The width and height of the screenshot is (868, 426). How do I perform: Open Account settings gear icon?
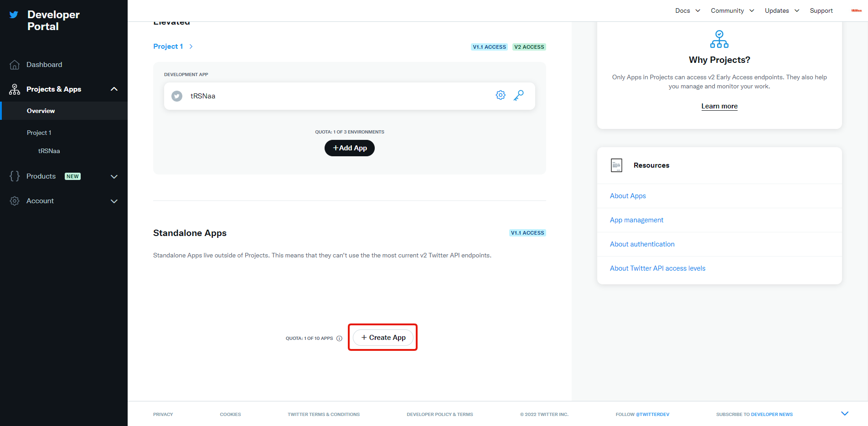pos(14,200)
